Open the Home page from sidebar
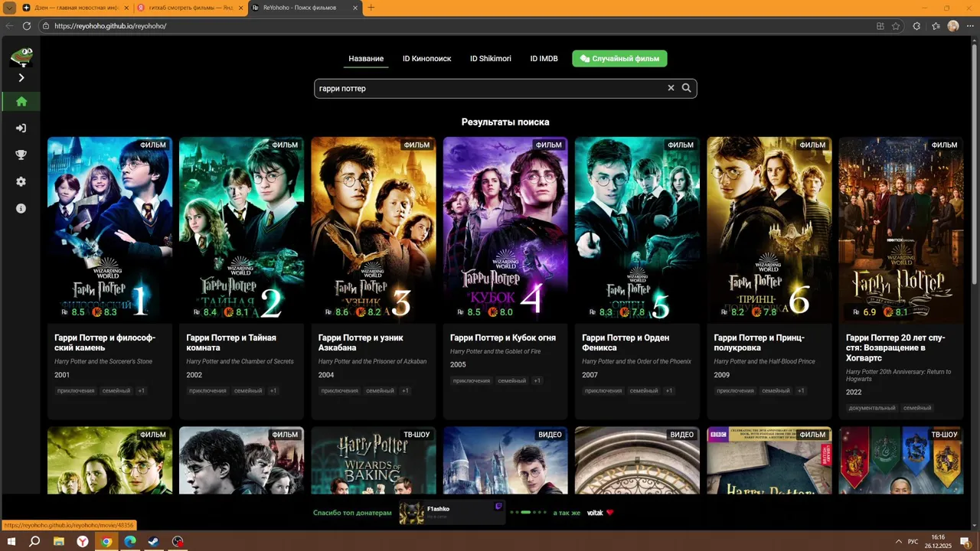This screenshot has height=551, width=980. 21,101
